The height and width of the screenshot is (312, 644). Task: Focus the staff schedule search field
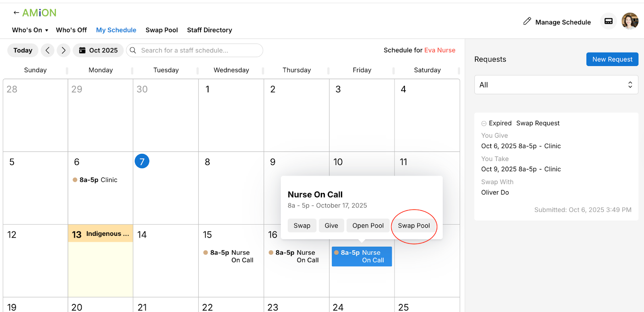tap(194, 50)
